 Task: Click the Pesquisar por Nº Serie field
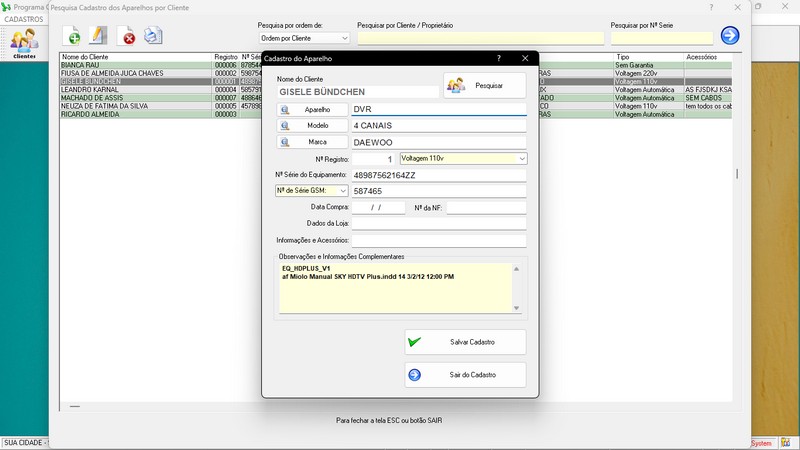click(x=662, y=38)
